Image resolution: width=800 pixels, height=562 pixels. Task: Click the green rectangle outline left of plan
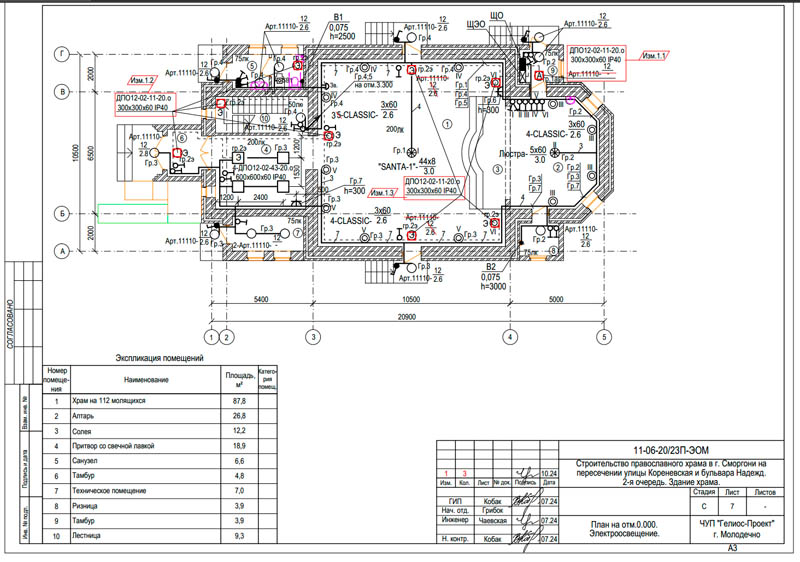[x=133, y=214]
